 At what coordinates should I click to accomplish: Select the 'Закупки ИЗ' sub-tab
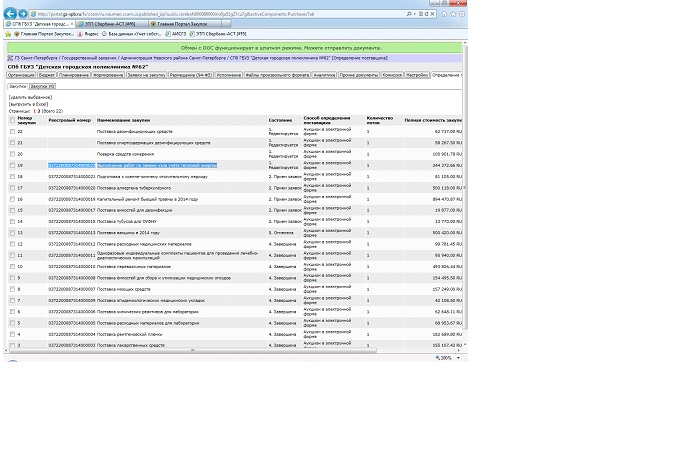coord(43,86)
